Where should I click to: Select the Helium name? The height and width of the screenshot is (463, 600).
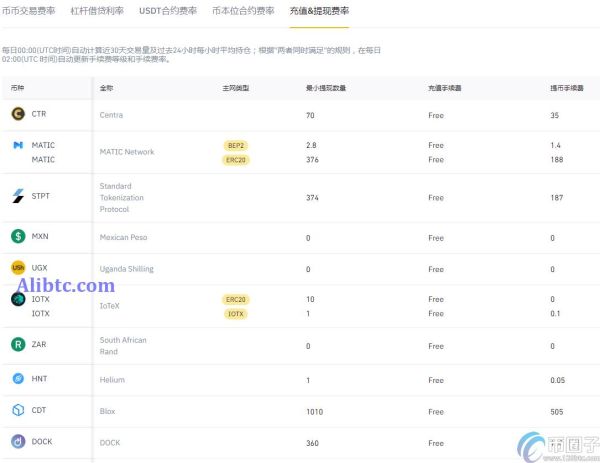(x=112, y=380)
